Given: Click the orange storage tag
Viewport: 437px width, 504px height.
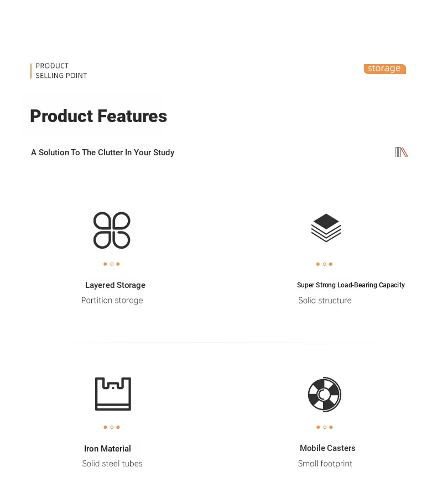Looking at the screenshot, I should click(x=385, y=69).
